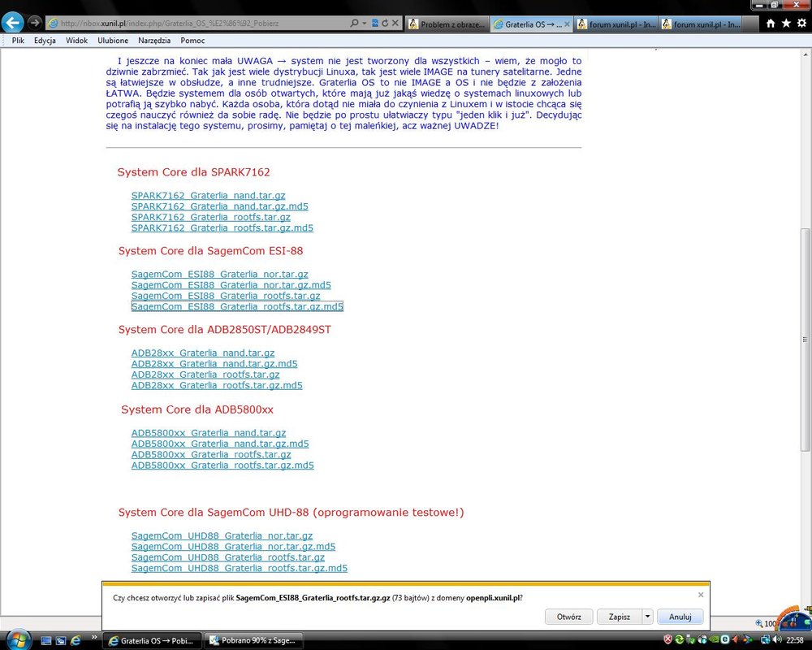The width and height of the screenshot is (812, 650).
Task: Open the speaker volume icon in system tray
Action: click(x=775, y=639)
